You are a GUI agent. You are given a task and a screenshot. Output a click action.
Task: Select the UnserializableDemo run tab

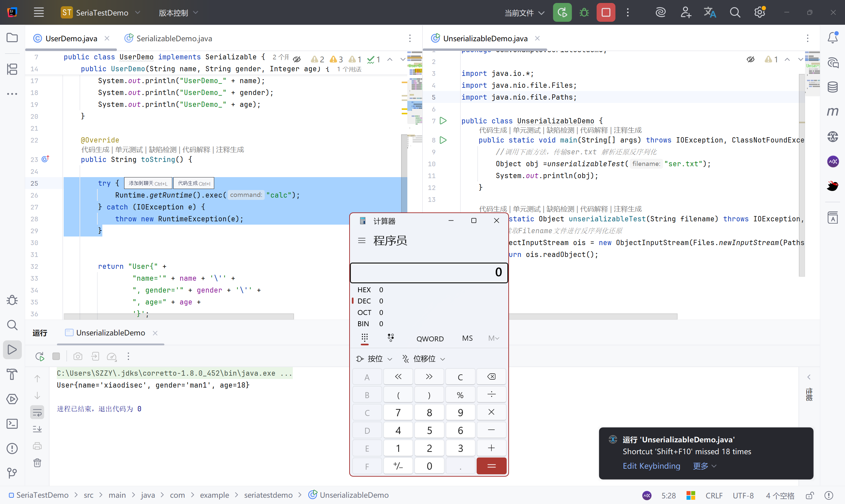coord(111,333)
